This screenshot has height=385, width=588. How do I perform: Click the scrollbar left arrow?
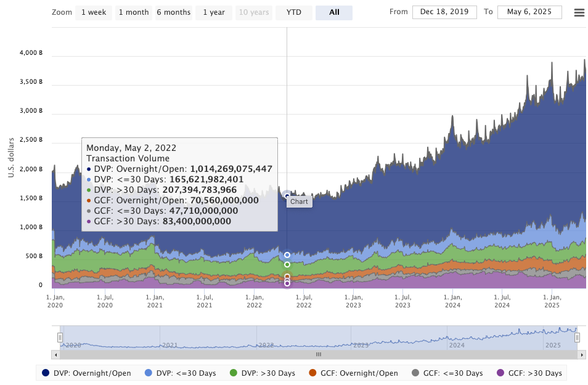[x=56, y=355]
